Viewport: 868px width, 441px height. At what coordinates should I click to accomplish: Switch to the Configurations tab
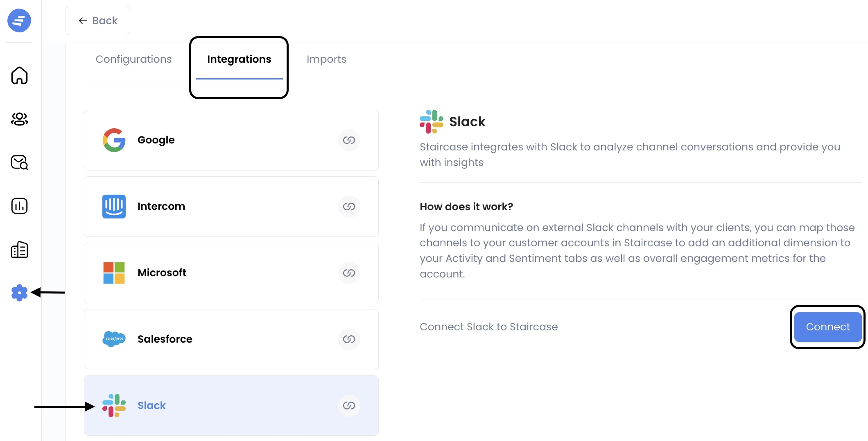pyautogui.click(x=133, y=59)
